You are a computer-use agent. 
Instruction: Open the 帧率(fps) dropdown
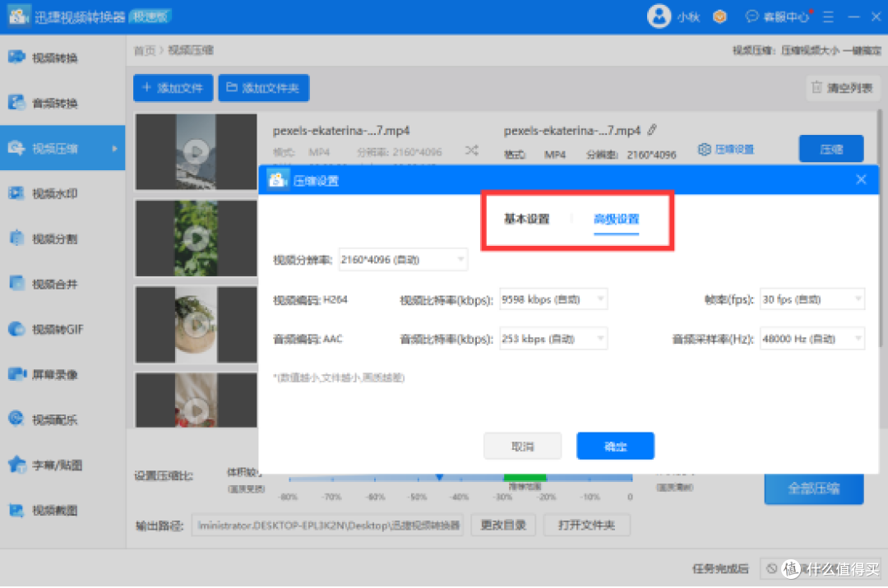point(812,299)
